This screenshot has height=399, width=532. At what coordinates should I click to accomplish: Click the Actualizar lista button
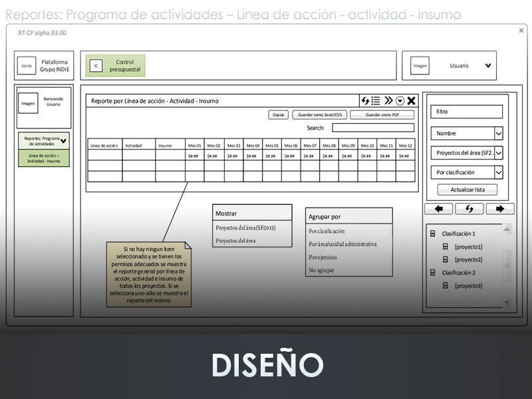point(467,190)
